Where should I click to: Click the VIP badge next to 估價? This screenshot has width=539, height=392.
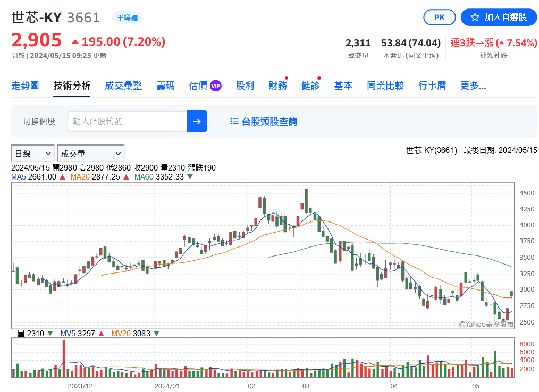[x=215, y=86]
